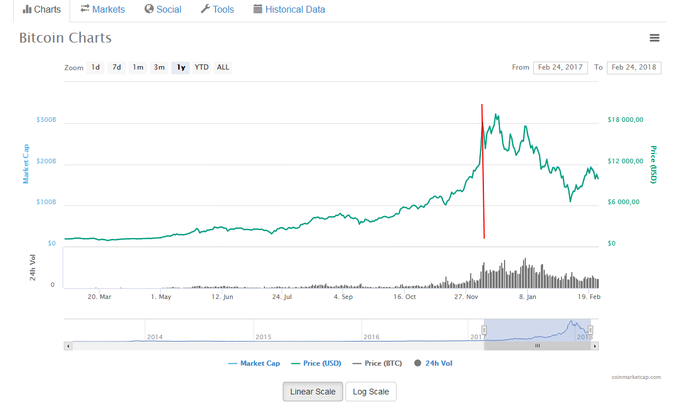Click the Markets exchange arrows icon
Screen dimensions: 700x414
(85, 9)
